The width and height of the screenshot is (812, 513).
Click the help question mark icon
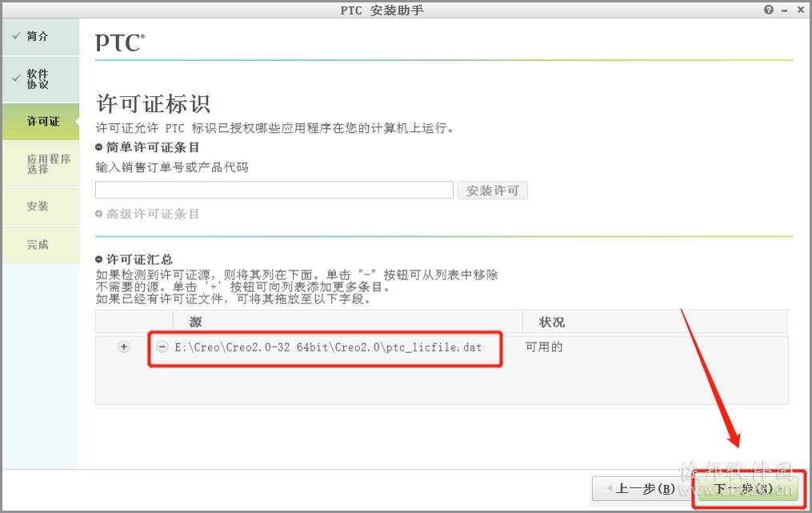pyautogui.click(x=769, y=10)
